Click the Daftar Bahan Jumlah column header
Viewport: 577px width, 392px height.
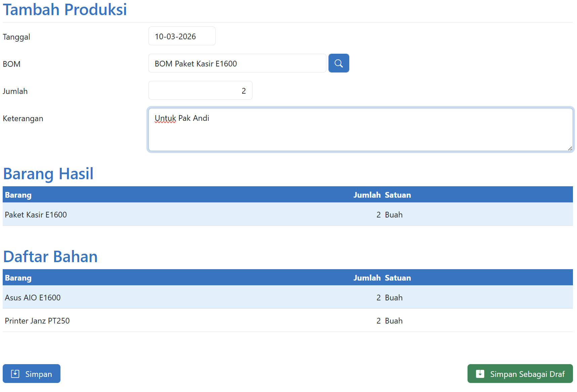coord(367,278)
